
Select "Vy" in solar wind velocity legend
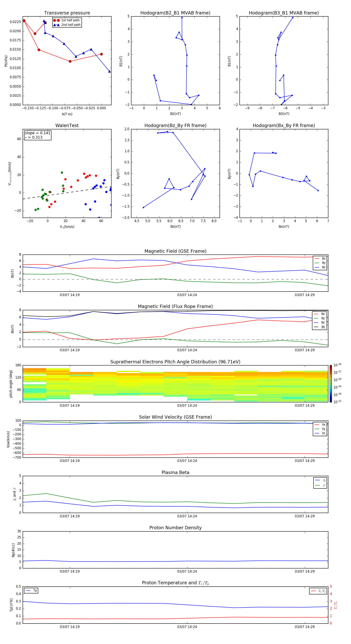320,429
